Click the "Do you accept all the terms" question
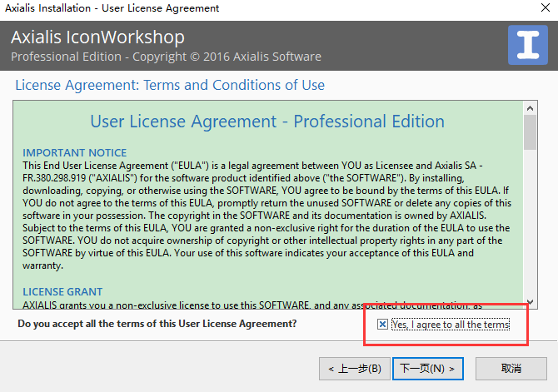 point(157,323)
